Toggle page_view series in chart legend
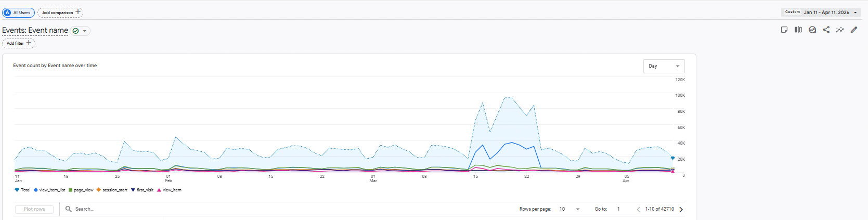Viewport: 868px width, 220px height. 81,190
